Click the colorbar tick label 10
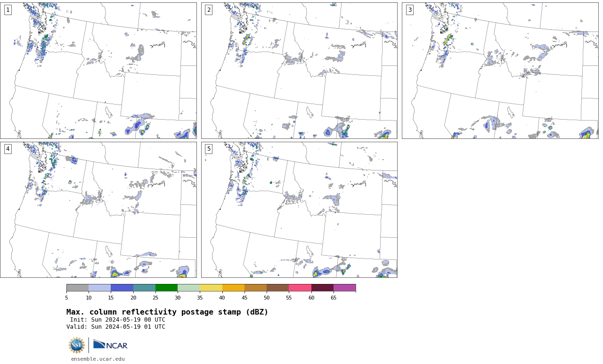The height and width of the screenshot is (364, 603). click(89, 298)
